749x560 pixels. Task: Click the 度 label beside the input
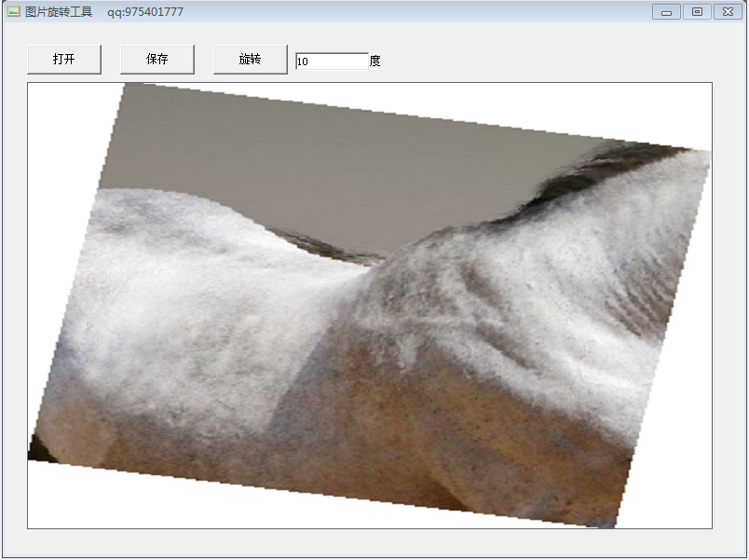[374, 61]
